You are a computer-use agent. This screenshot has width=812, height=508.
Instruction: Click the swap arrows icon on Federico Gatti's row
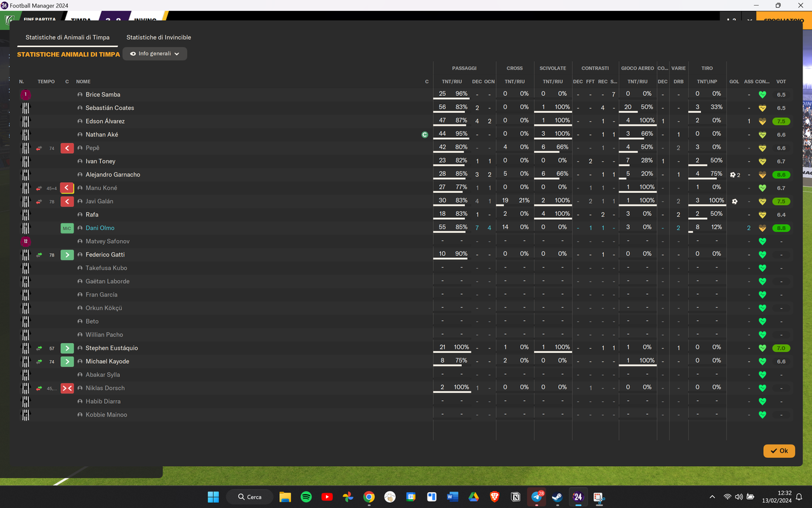click(x=39, y=255)
